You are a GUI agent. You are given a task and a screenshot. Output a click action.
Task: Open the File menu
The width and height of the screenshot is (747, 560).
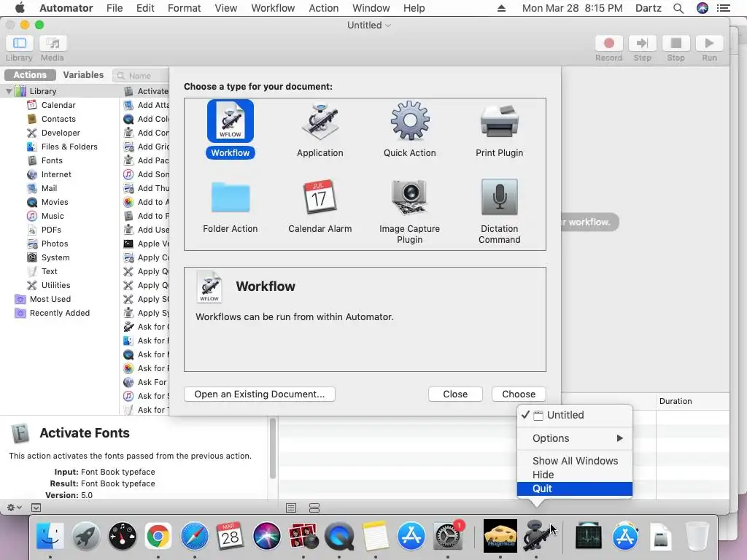115,8
